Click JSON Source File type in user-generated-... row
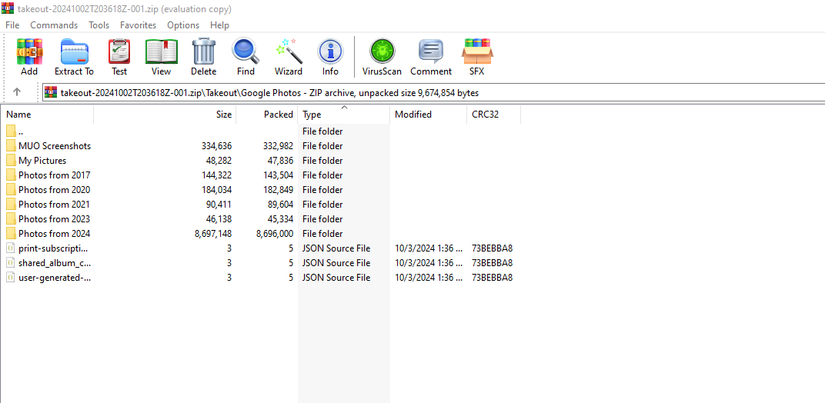Image resolution: width=825 pixels, height=403 pixels. pyautogui.click(x=336, y=277)
